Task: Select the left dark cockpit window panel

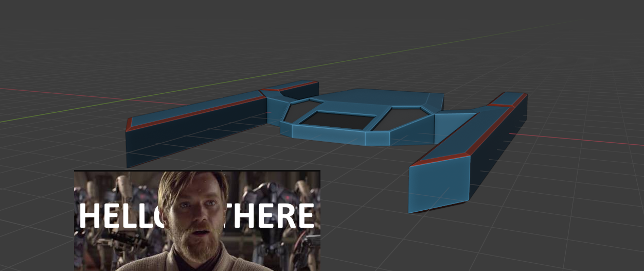Action: (x=337, y=121)
